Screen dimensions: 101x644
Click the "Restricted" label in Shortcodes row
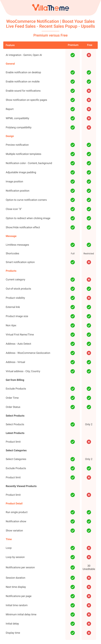click(x=89, y=254)
